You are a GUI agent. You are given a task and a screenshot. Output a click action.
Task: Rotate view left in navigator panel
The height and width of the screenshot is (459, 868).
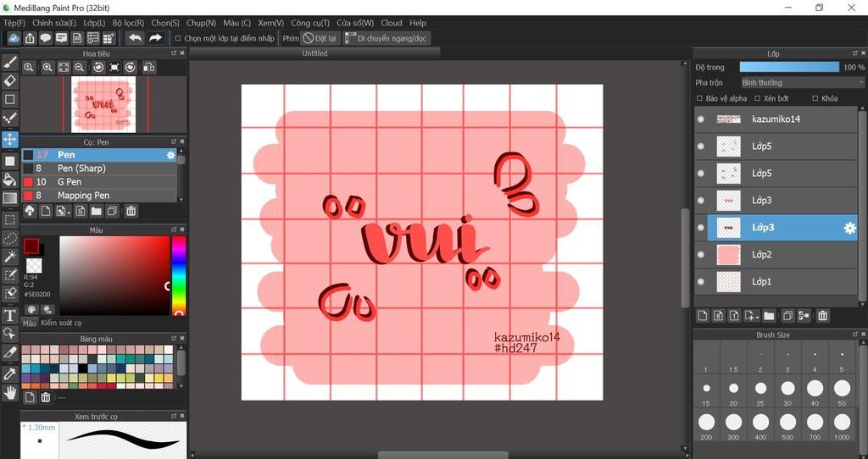[98, 68]
